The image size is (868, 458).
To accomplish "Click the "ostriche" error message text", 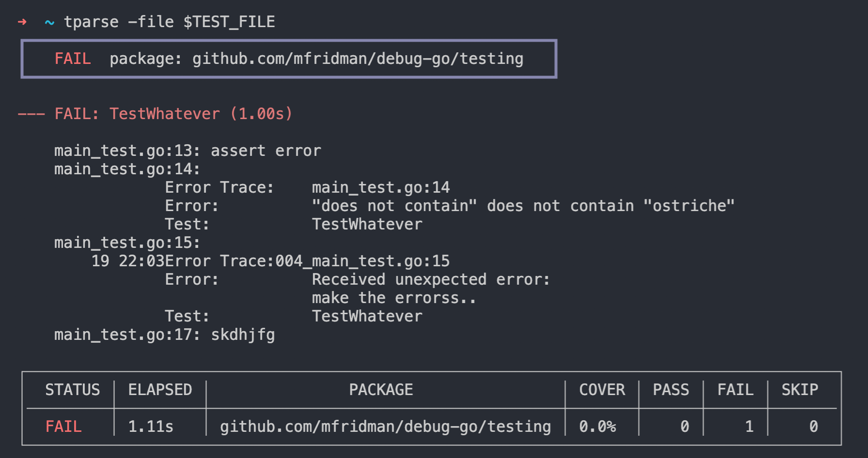I will point(689,206).
